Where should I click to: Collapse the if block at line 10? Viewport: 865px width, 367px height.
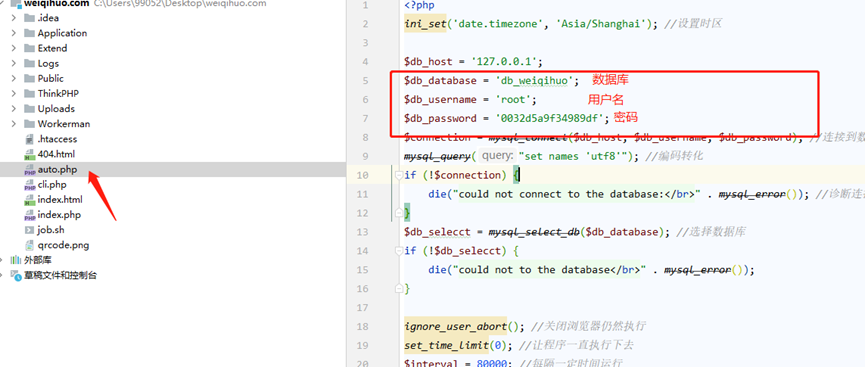click(398, 175)
